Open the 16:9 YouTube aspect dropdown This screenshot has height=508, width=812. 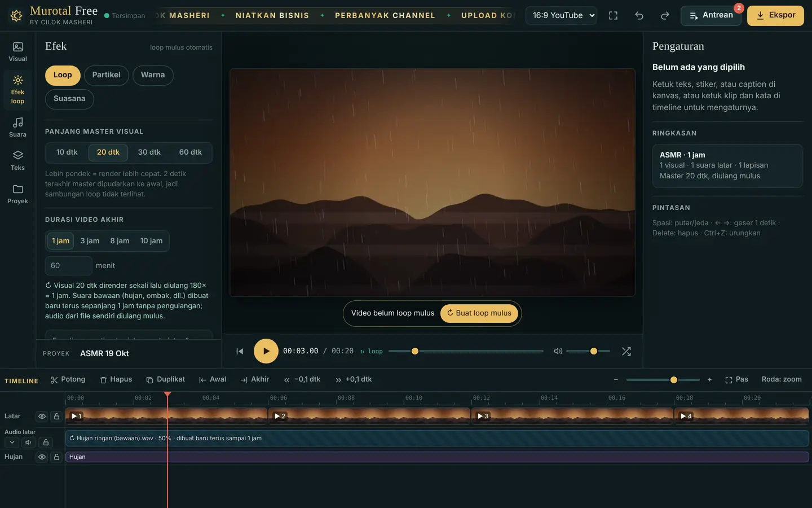pyautogui.click(x=562, y=16)
